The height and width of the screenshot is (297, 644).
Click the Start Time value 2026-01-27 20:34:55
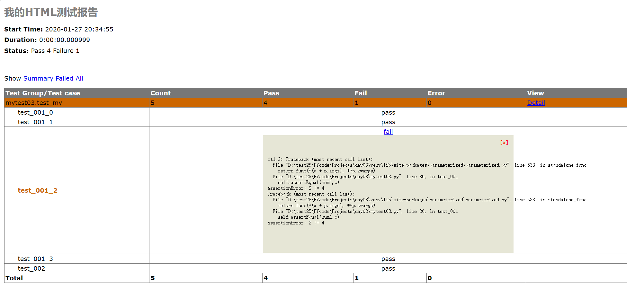coord(79,29)
